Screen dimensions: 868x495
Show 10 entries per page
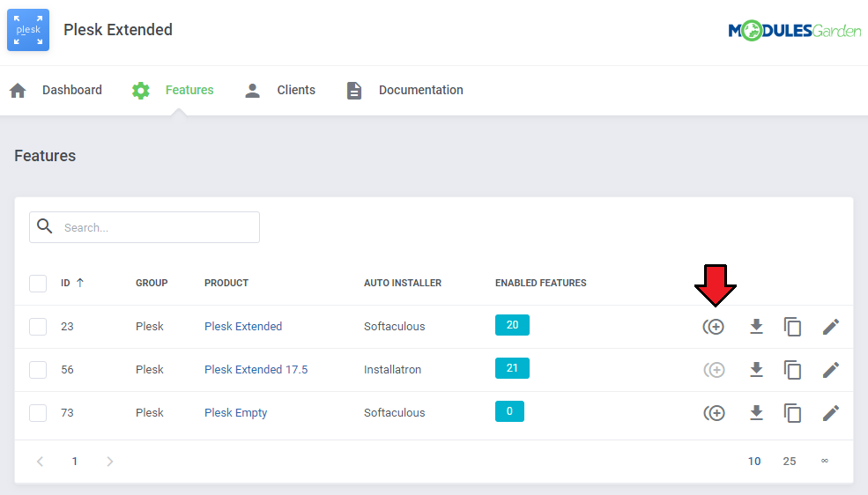(x=754, y=462)
